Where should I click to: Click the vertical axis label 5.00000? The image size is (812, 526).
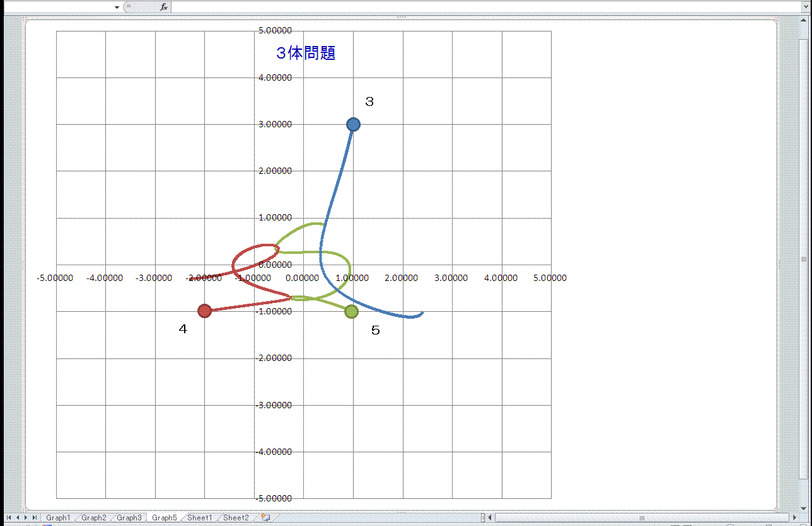tap(275, 31)
